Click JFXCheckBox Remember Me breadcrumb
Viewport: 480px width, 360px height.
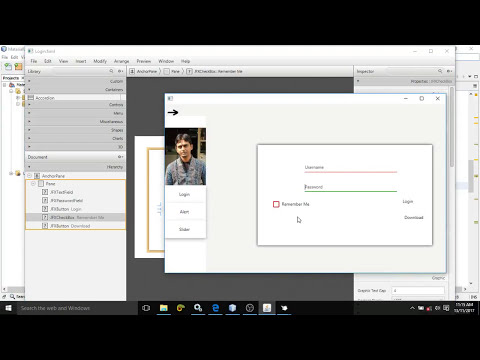(214, 71)
